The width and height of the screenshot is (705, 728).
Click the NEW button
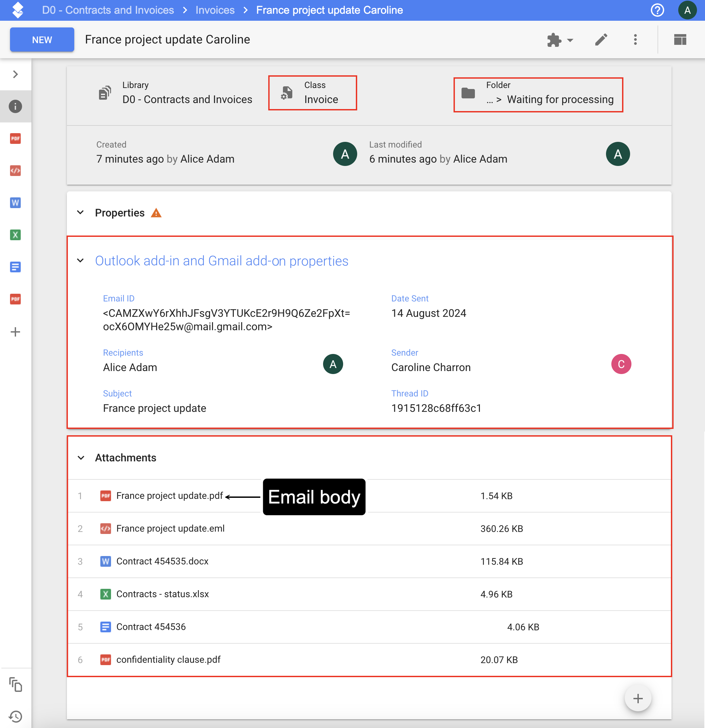[42, 40]
